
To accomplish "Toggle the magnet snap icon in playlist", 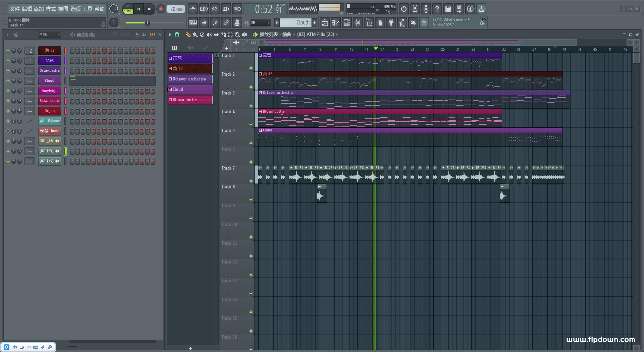I will (177, 35).
